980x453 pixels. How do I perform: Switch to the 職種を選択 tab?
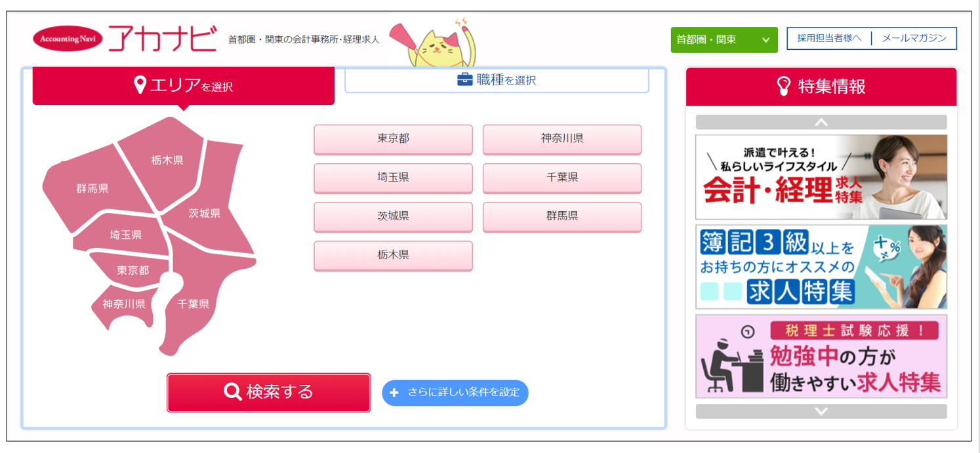(497, 80)
